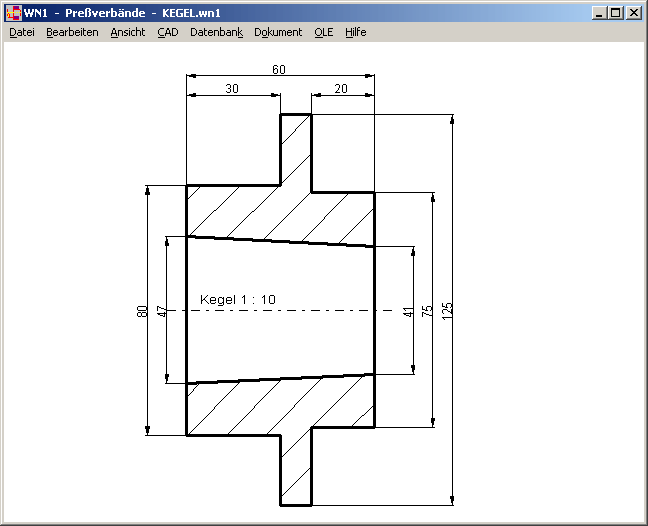The image size is (648, 526).
Task: Open the Hilfe menu
Action: tap(356, 32)
